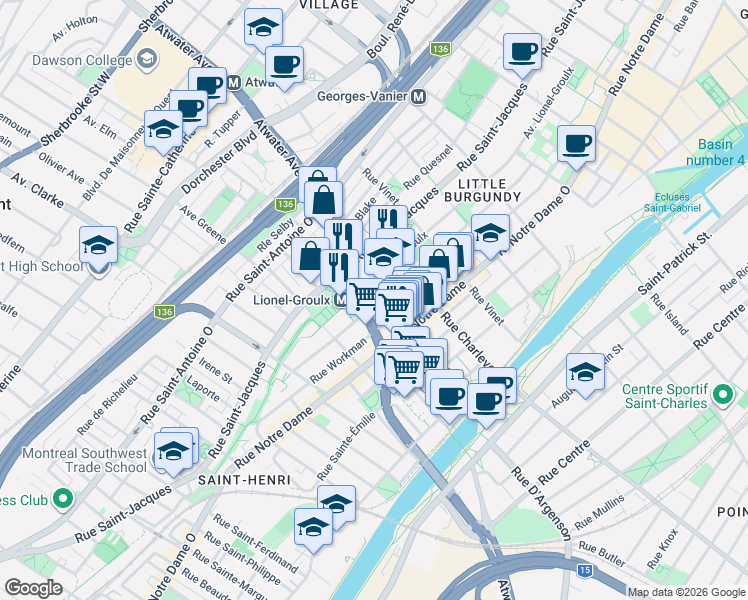Select the restaurant marker just above Lionel-Groulx label
748x600 pixels.
[x=340, y=269]
